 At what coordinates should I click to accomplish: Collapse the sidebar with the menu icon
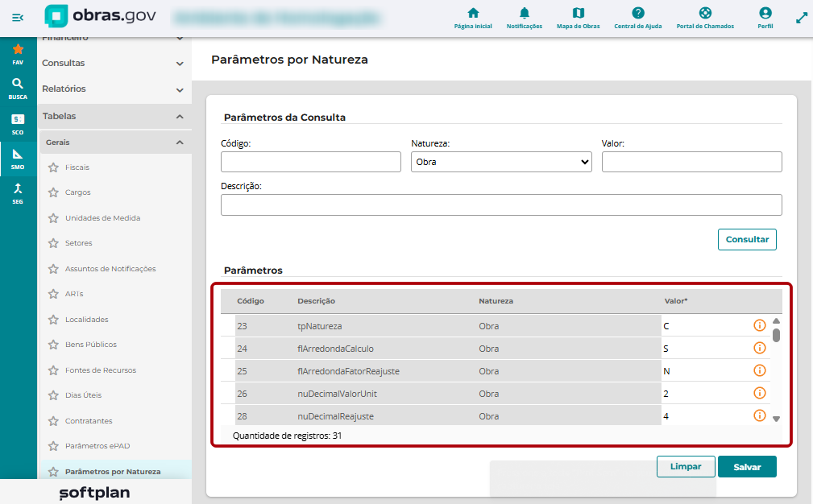tap(18, 18)
